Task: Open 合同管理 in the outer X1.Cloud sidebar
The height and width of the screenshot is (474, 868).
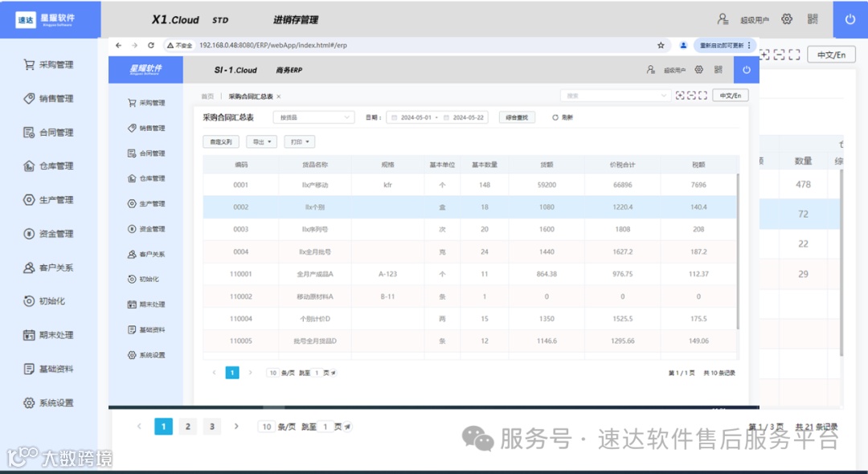Action: [x=49, y=133]
